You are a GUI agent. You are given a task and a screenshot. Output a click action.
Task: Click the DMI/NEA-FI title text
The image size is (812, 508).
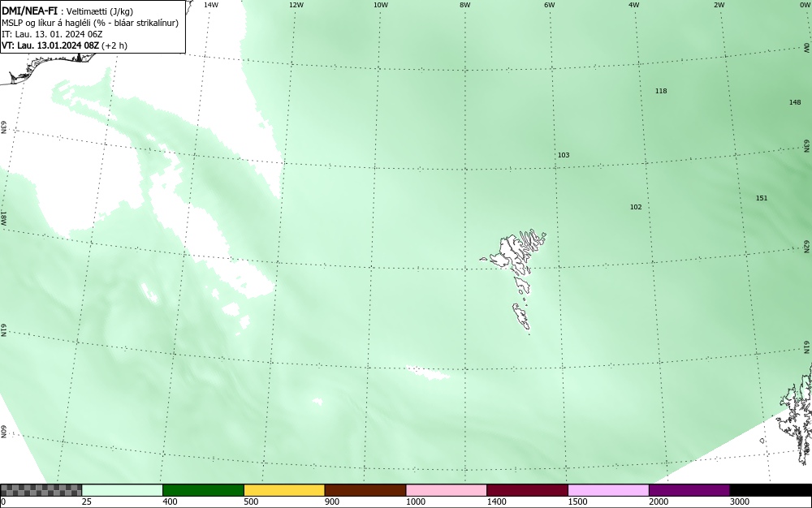[29, 11]
